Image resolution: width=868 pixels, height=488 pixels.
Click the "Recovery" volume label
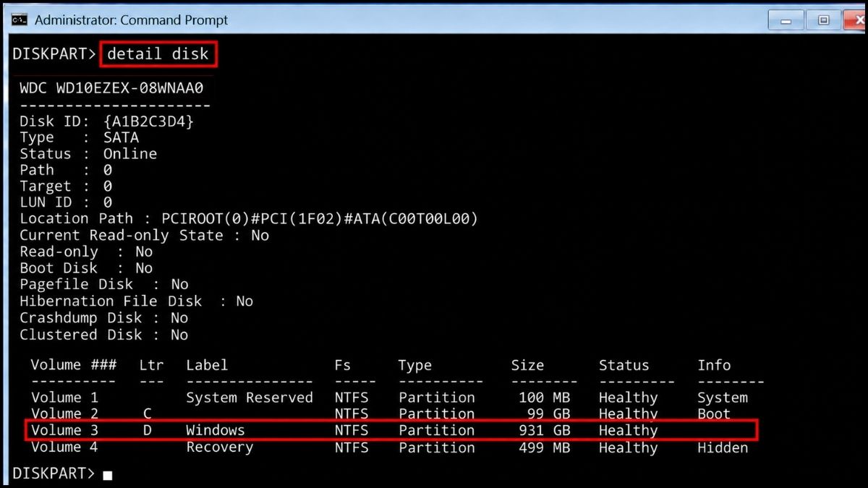pos(220,448)
